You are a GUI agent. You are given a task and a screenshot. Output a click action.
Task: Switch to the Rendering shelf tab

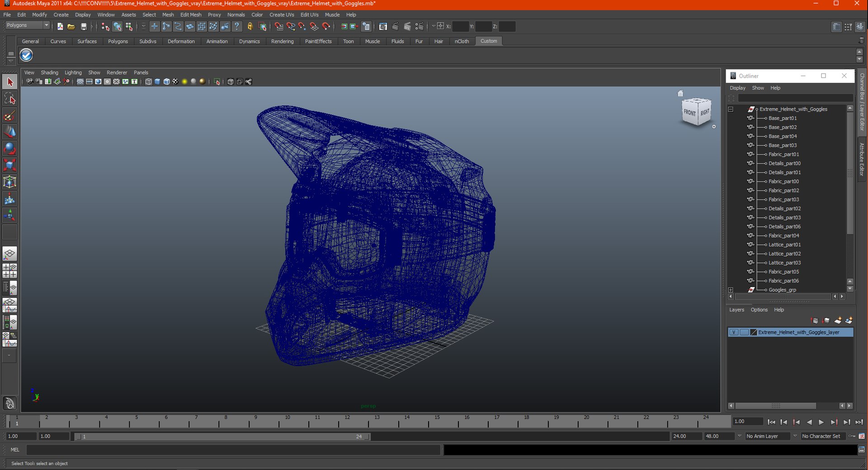pos(282,41)
